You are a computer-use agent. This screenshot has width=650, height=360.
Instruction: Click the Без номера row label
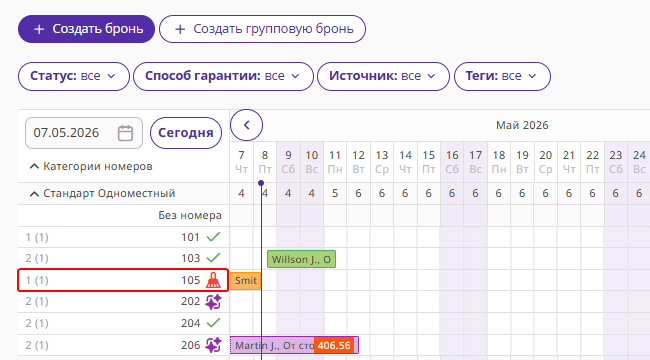click(190, 215)
